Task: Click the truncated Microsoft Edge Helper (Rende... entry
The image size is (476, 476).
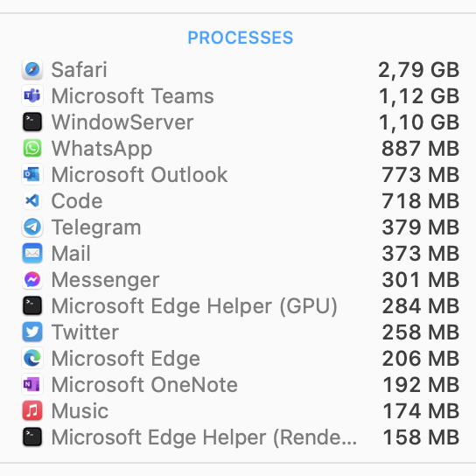Action: (x=204, y=437)
